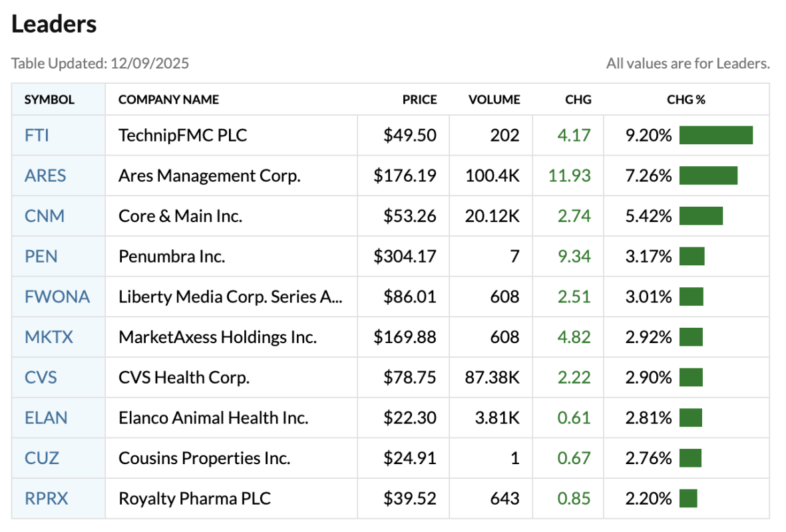Open the CUZ stock symbol
The image size is (786, 532).
[x=42, y=458]
